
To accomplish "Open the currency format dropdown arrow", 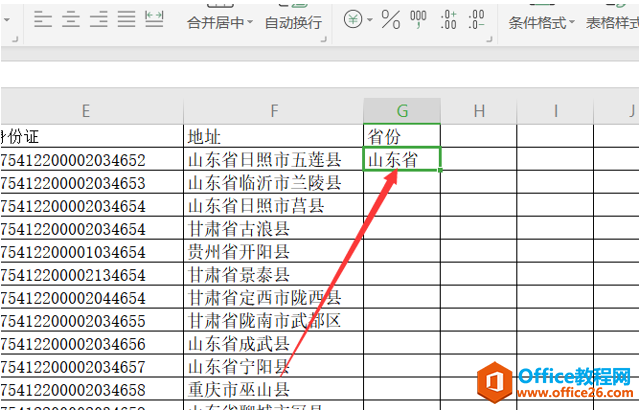I will coord(370,21).
